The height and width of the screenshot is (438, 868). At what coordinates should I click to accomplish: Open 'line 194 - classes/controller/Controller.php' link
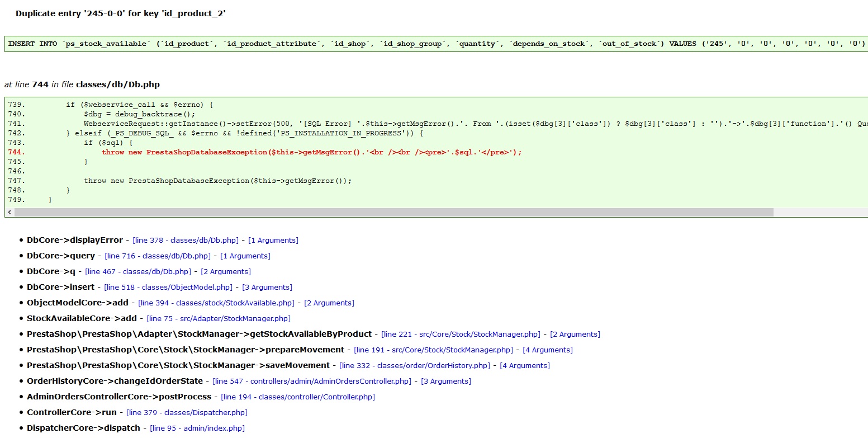(x=298, y=397)
